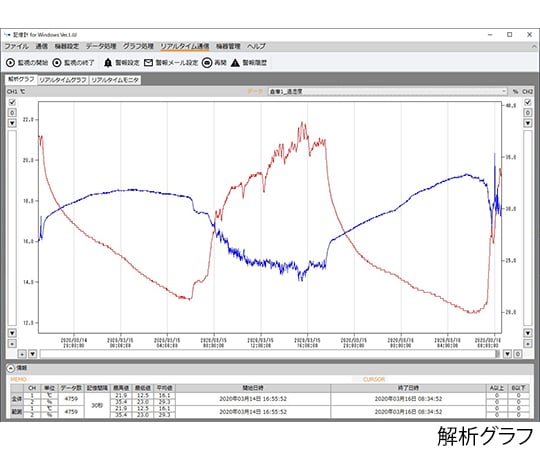Toggle CH1 visibility checkbox on left

(x=12, y=102)
